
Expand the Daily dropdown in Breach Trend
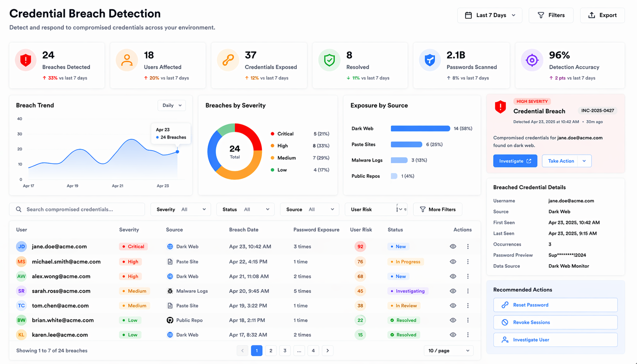[x=172, y=106]
